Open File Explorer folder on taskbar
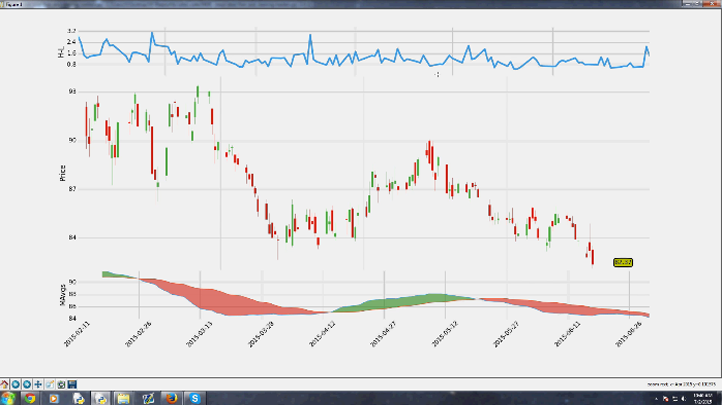Screen dimensions: 722x405 tap(123, 398)
